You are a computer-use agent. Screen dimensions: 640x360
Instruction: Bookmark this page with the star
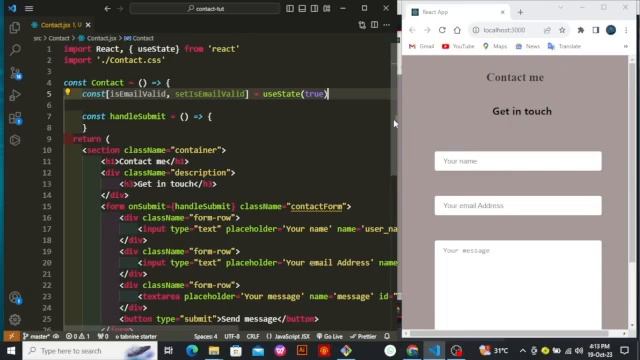[x=562, y=30]
